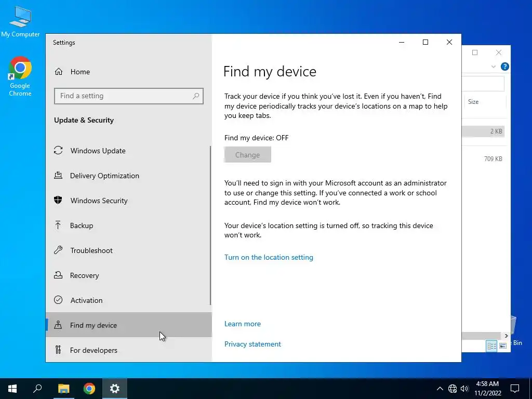Click the Change button
The width and height of the screenshot is (532, 399).
click(x=248, y=155)
